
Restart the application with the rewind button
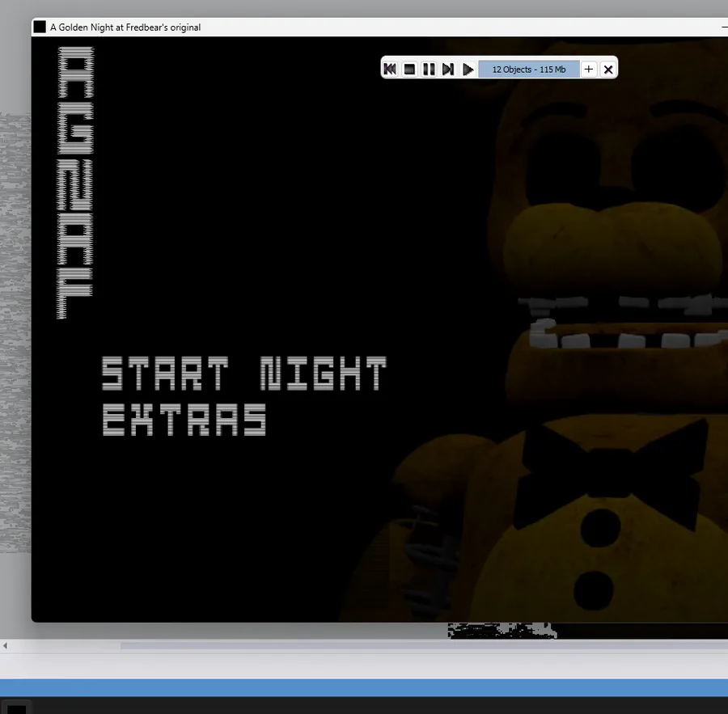(390, 70)
